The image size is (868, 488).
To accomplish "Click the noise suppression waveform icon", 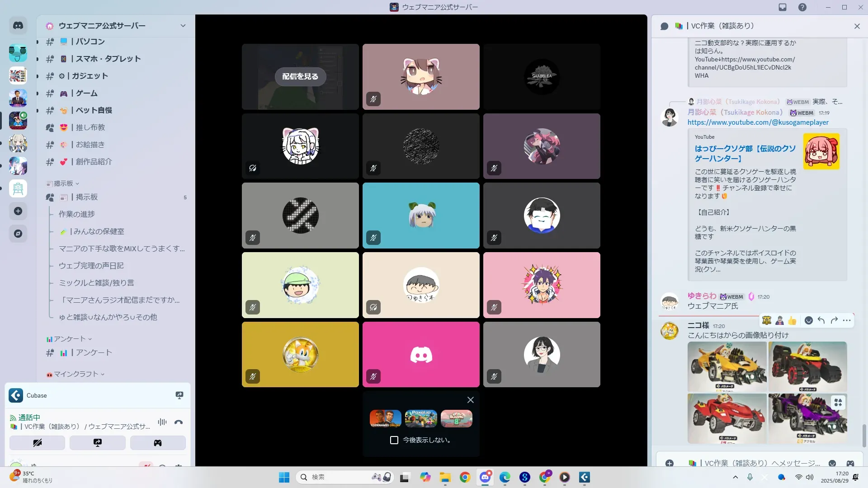I will [x=162, y=422].
